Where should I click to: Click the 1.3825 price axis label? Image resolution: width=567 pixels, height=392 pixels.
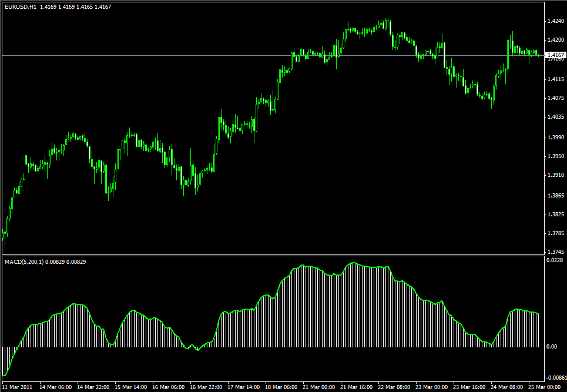point(556,215)
